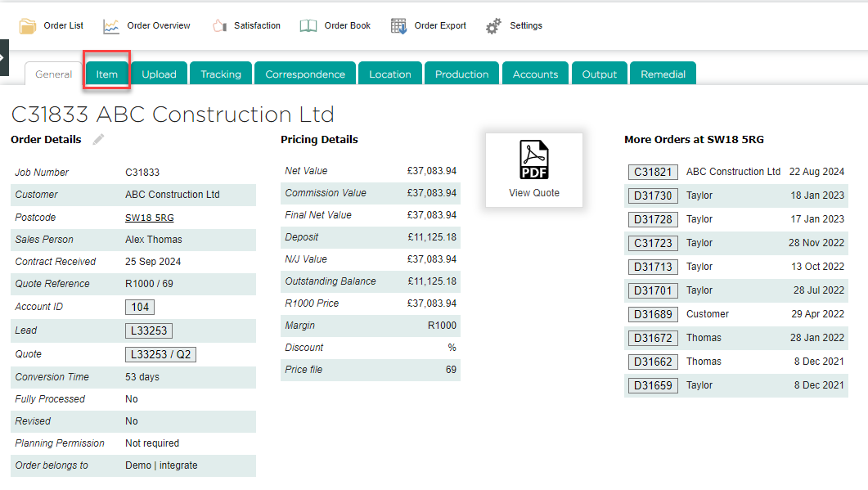This screenshot has height=490, width=868.
Task: Expand the collapsed left sidebar arrow
Action: click(x=4, y=57)
